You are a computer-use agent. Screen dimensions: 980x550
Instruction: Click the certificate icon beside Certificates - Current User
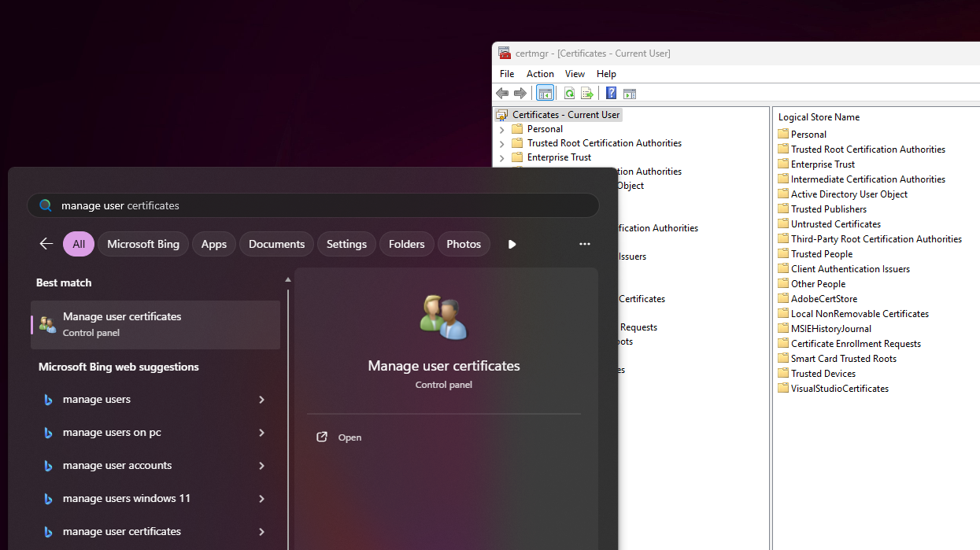click(x=502, y=115)
